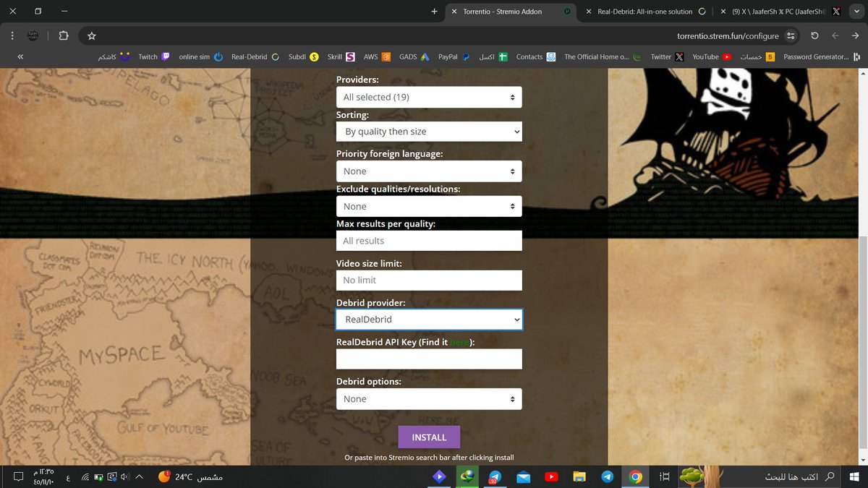The width and height of the screenshot is (868, 488).
Task: Open Stremio from the taskbar
Action: tap(438, 476)
